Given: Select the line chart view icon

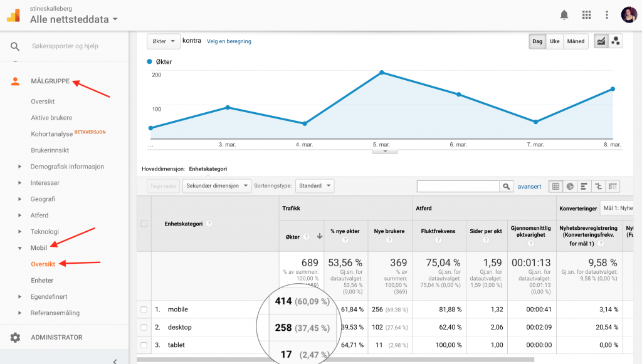Looking at the screenshot, I should click(x=601, y=41).
